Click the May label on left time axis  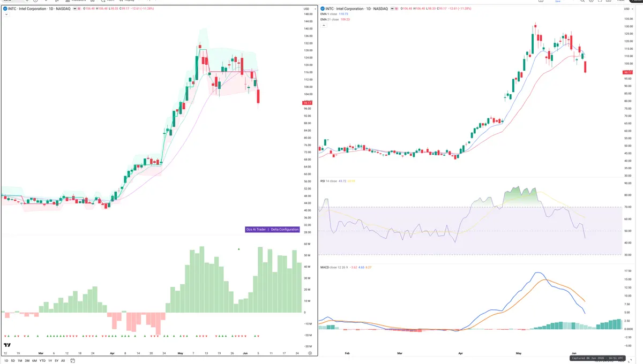coord(180,353)
